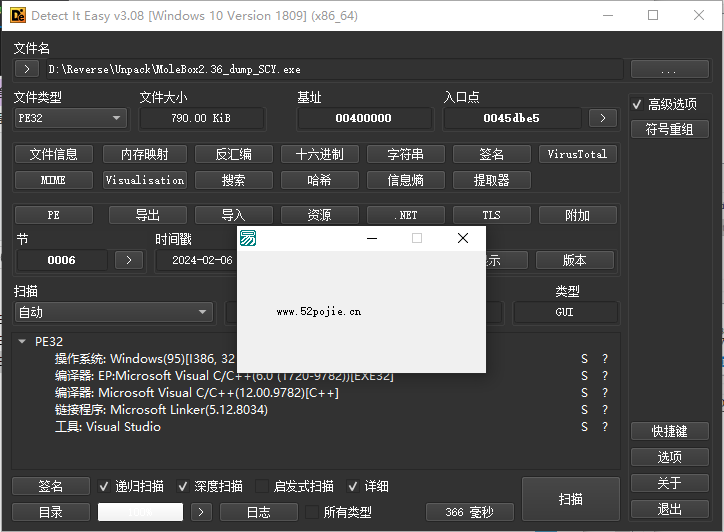This screenshot has width=724, height=532.
Task: Click 退出 to exit
Action: [x=669, y=509]
